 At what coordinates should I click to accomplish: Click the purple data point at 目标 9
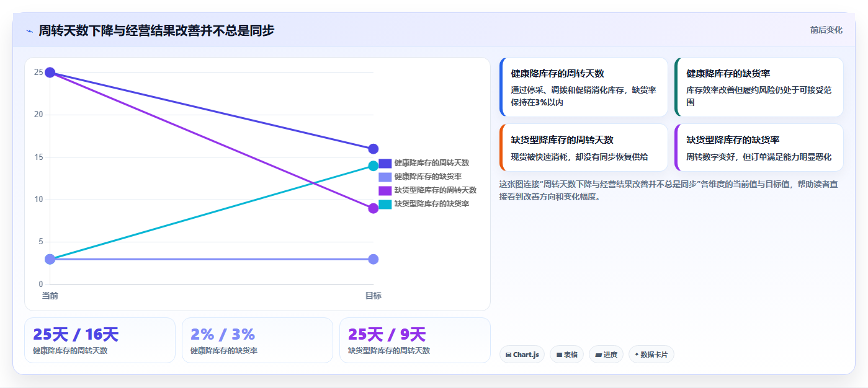click(373, 208)
